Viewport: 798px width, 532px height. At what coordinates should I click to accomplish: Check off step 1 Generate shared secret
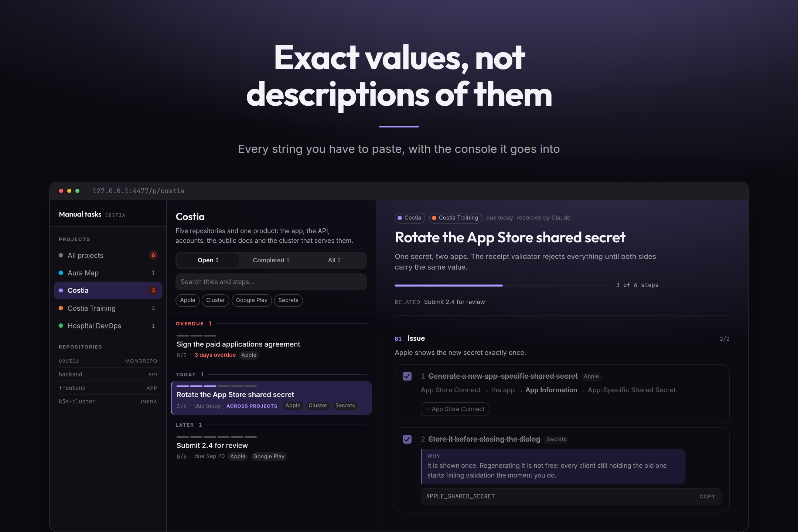[x=407, y=376]
